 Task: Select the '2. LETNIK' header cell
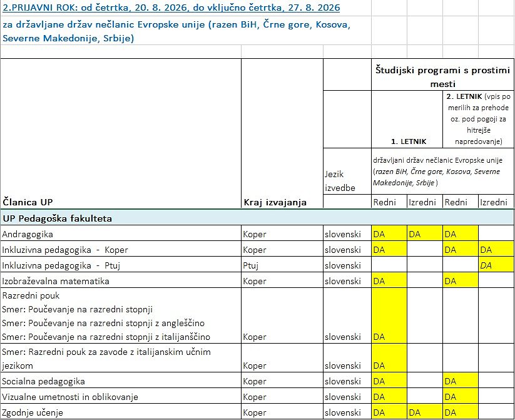[478, 120]
